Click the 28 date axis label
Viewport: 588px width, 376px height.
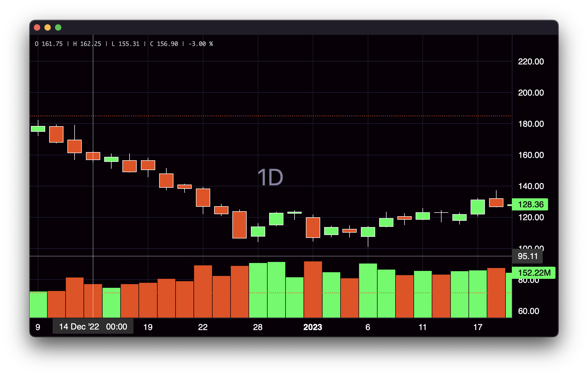258,327
